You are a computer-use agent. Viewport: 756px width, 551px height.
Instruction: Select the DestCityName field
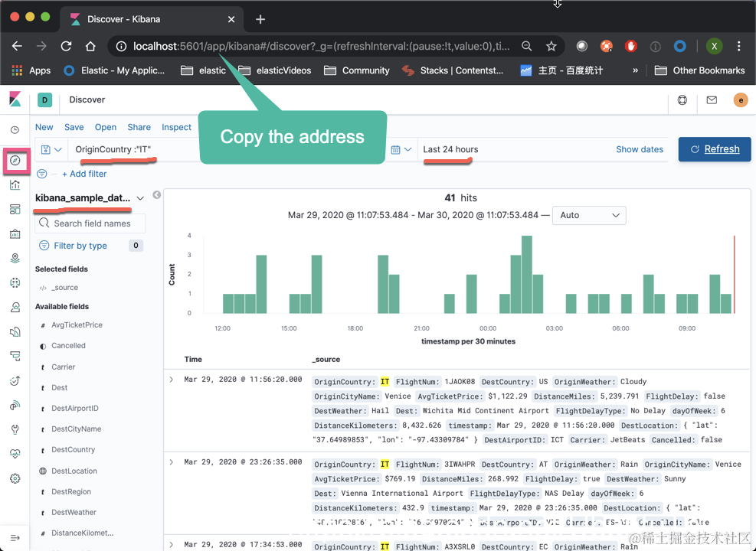tap(76, 429)
